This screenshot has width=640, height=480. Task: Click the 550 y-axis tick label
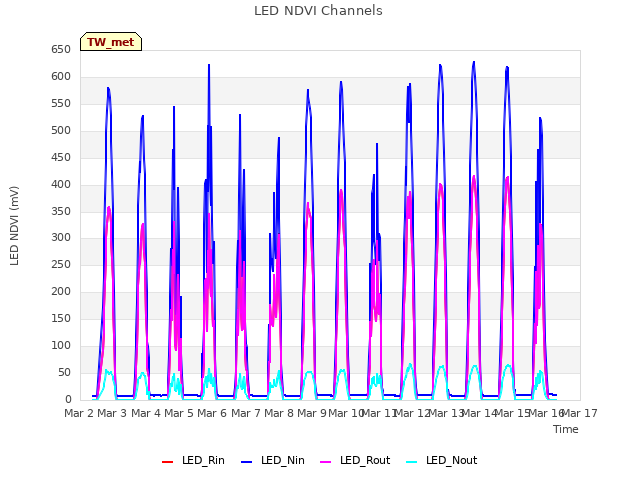[61, 104]
